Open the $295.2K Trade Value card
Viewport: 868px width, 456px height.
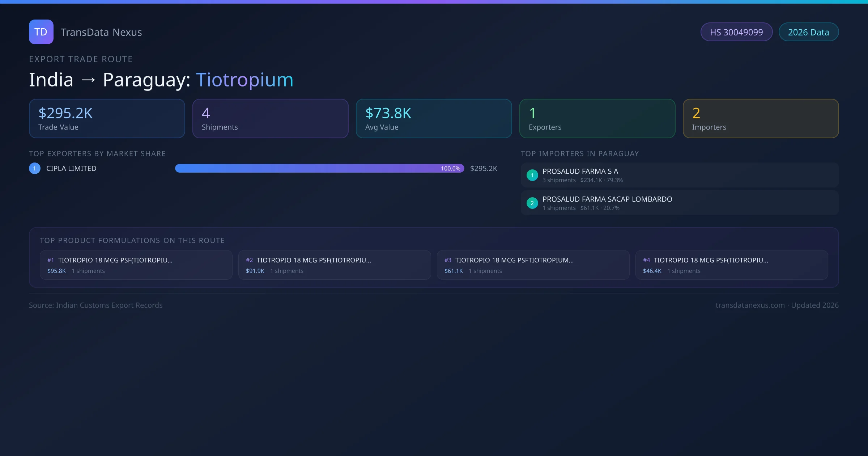[107, 119]
